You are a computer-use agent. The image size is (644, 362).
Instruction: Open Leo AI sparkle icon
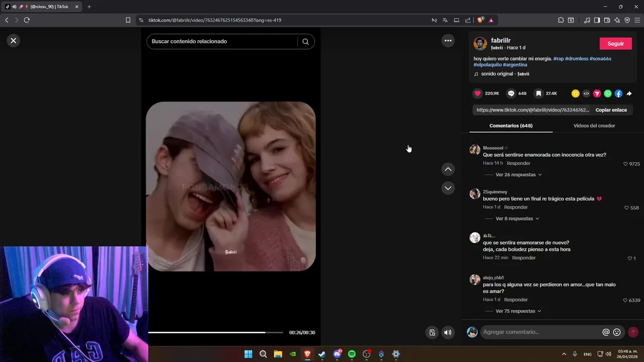coord(617,20)
